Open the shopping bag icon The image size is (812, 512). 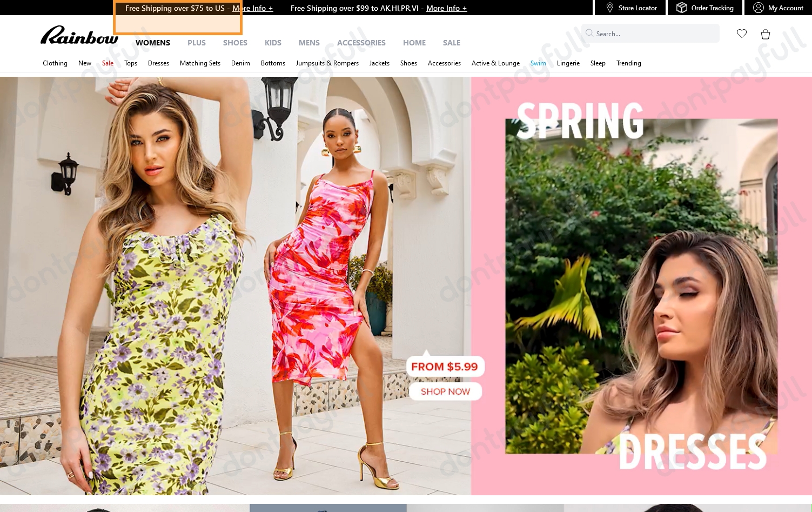click(766, 34)
